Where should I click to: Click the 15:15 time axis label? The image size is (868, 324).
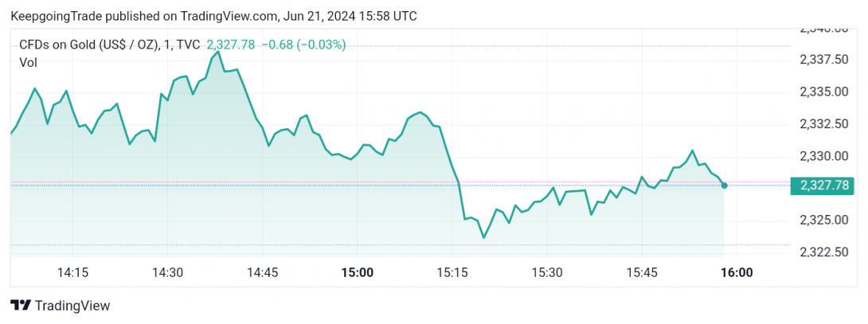pos(452,272)
